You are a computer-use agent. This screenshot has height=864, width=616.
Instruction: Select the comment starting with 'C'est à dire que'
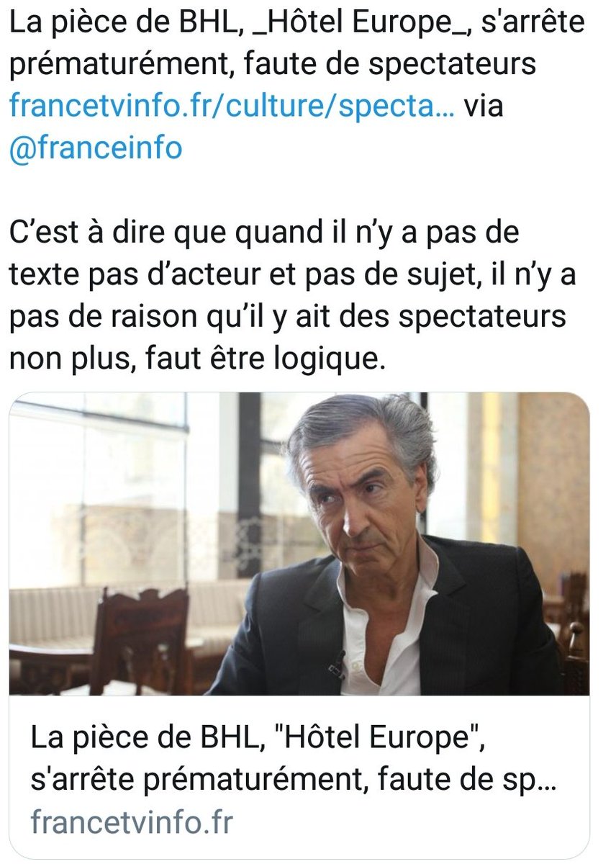pyautogui.click(x=293, y=298)
